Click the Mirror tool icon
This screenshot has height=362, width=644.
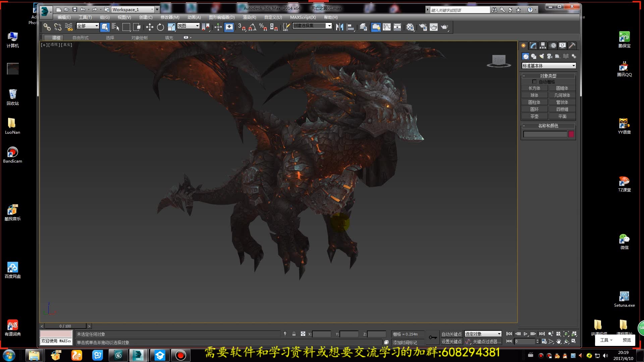point(339,27)
